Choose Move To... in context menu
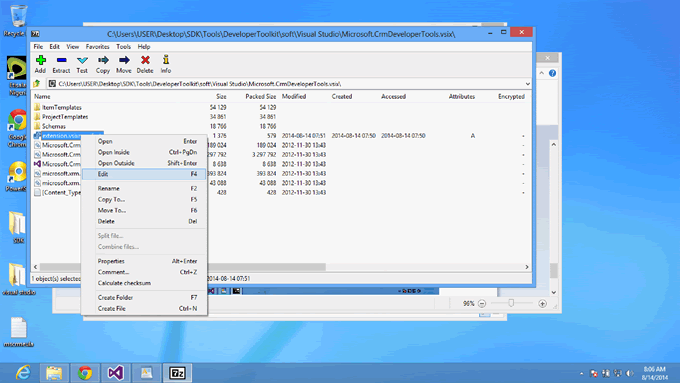Screen dimensions: 680x383 144,210
